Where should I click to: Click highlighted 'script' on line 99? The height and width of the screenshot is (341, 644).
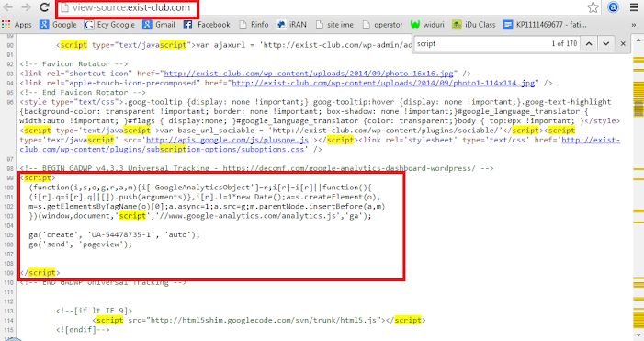point(38,178)
